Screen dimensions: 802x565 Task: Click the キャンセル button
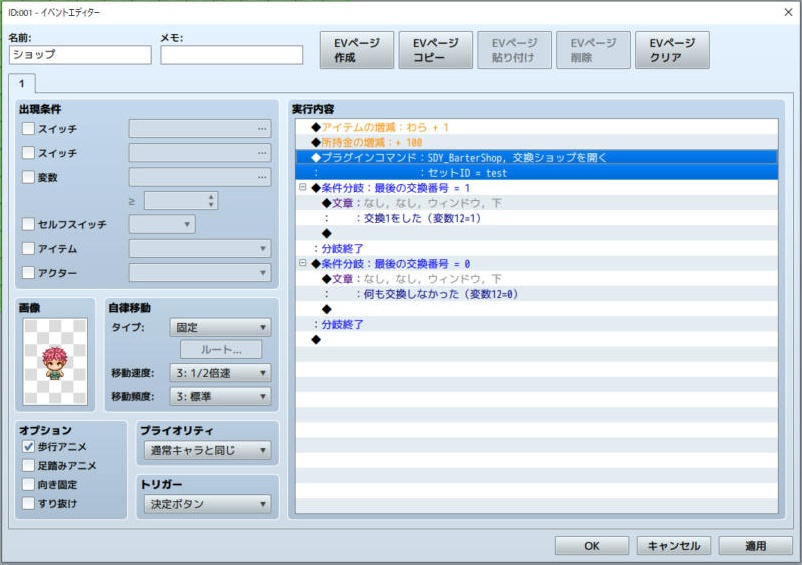(x=674, y=546)
